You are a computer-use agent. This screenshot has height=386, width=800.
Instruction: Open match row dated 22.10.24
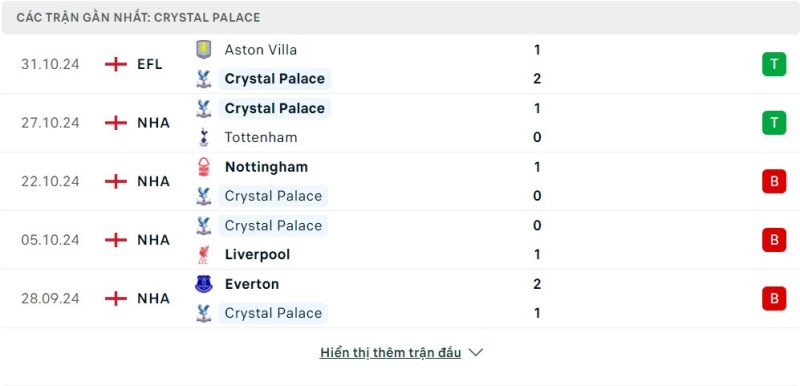[x=400, y=182]
